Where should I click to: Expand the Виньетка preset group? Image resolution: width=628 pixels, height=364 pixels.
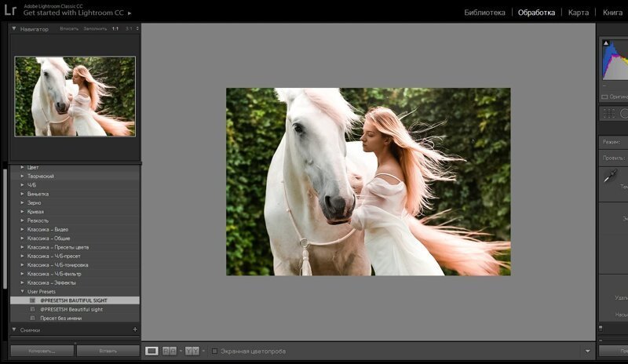click(x=23, y=194)
